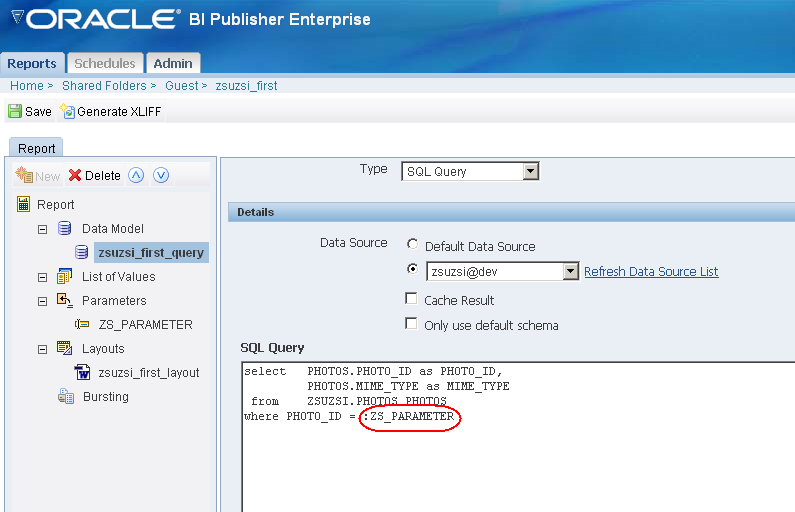795x512 pixels.
Task: Switch to the Reports tab
Action: tap(32, 63)
